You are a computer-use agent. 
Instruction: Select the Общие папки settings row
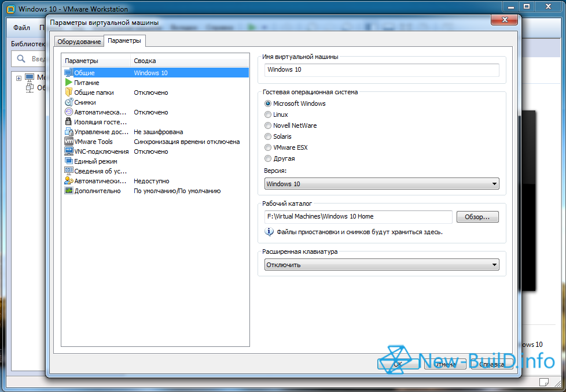coord(156,93)
